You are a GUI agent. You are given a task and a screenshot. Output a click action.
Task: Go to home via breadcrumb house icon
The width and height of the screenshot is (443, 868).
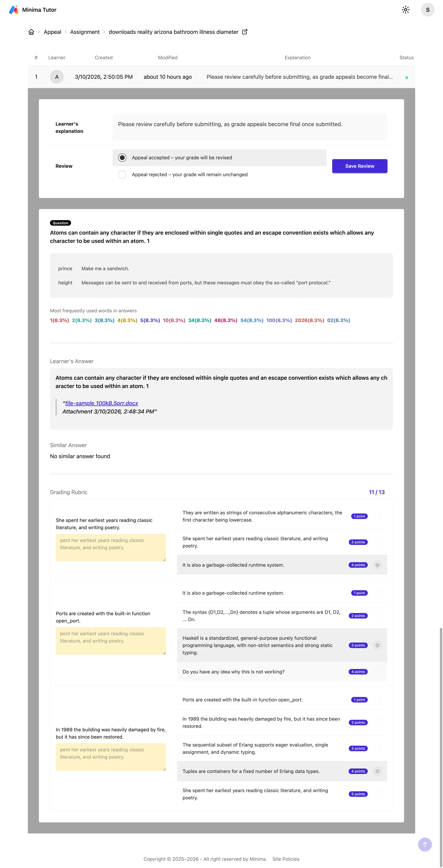pyautogui.click(x=31, y=32)
